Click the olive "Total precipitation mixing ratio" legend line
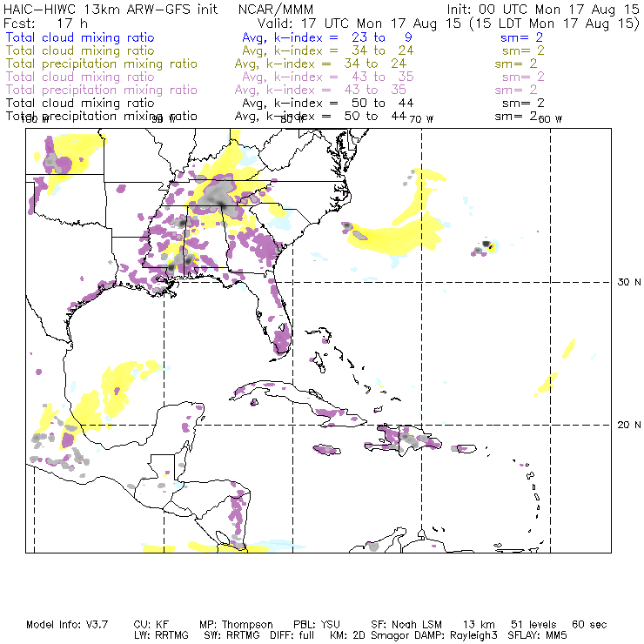 pyautogui.click(x=102, y=64)
